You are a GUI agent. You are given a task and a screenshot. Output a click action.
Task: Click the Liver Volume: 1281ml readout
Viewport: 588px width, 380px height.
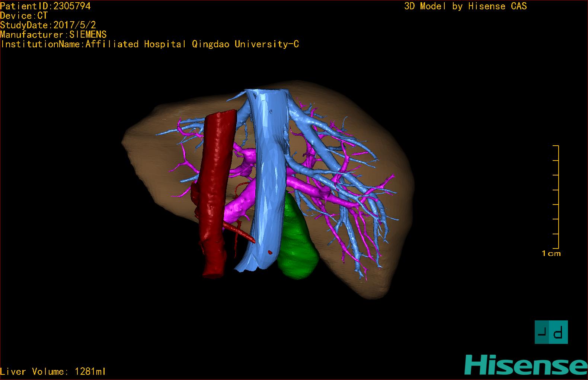point(53,371)
